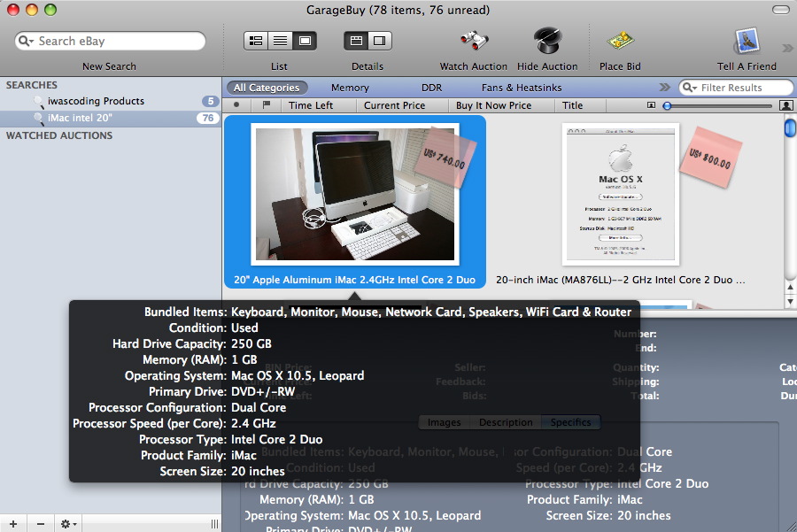Expand the toolbar overflow chevron
This screenshot has width=797, height=532.
click(787, 49)
